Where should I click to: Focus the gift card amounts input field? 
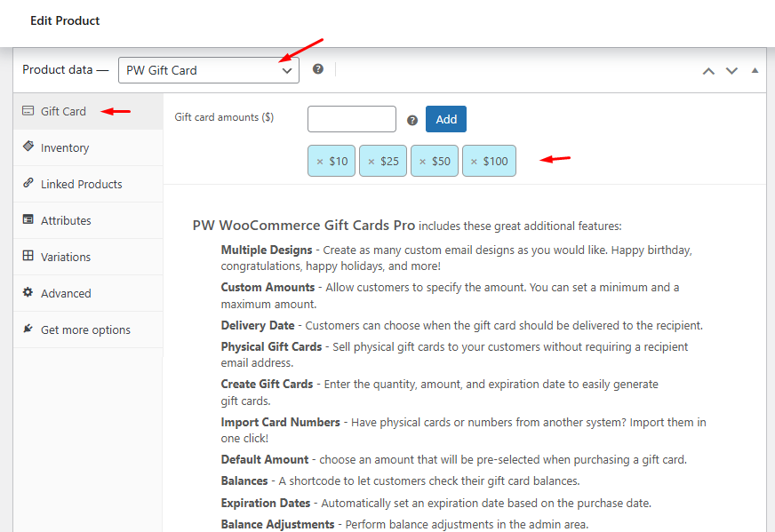coord(351,119)
